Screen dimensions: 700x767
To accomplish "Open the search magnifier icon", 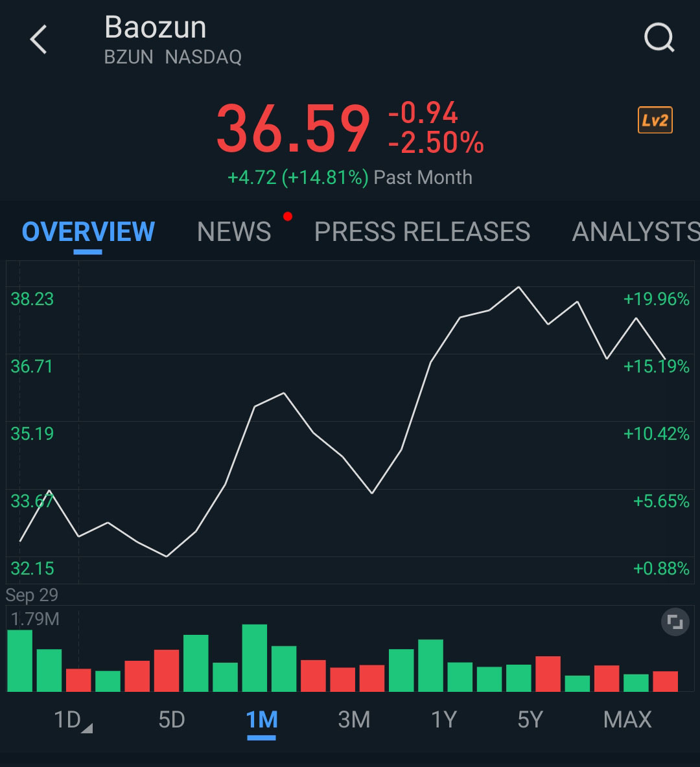I will (659, 37).
